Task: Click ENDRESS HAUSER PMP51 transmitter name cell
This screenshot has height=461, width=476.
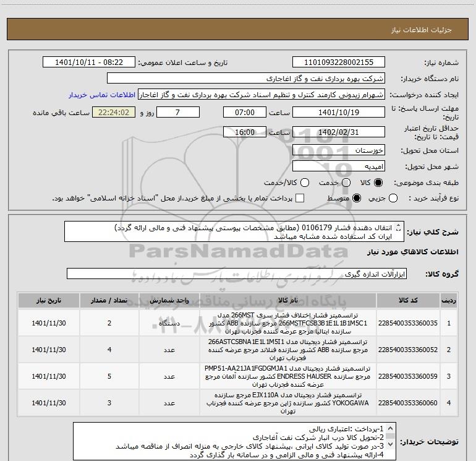Action: pyautogui.click(x=288, y=376)
